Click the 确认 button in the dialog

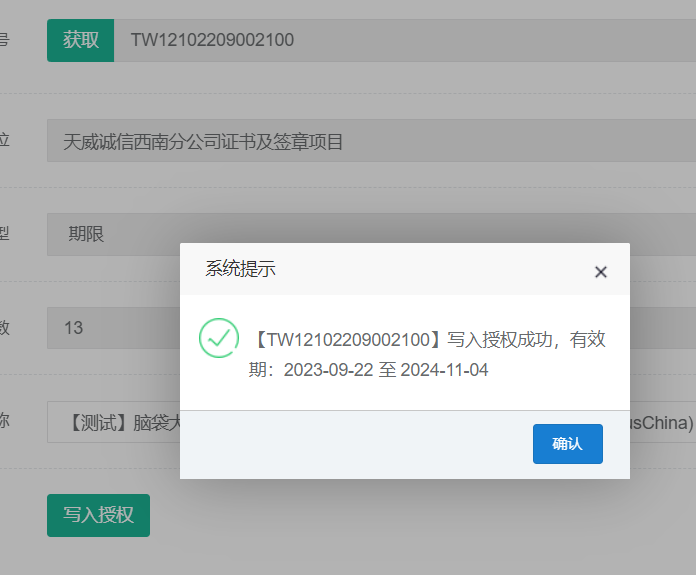(x=567, y=444)
